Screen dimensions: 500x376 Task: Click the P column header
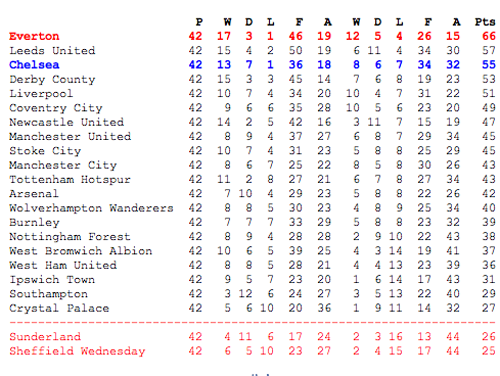(199, 22)
